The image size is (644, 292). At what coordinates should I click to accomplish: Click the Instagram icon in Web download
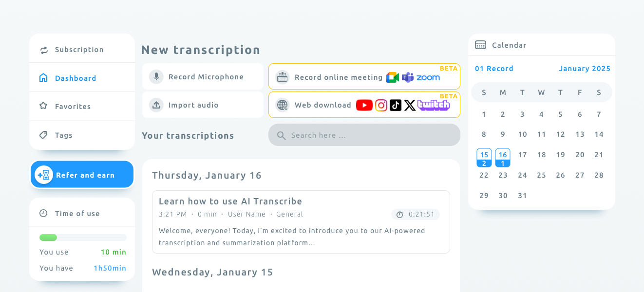point(381,105)
